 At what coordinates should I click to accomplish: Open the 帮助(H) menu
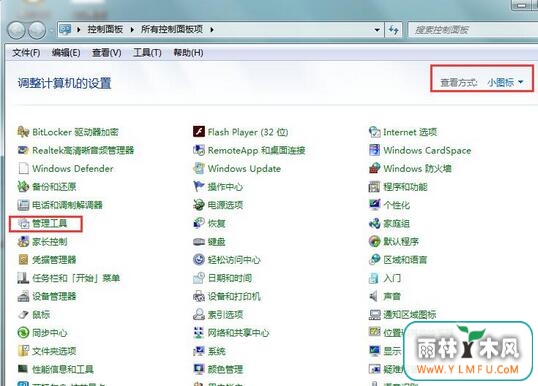[x=188, y=53]
